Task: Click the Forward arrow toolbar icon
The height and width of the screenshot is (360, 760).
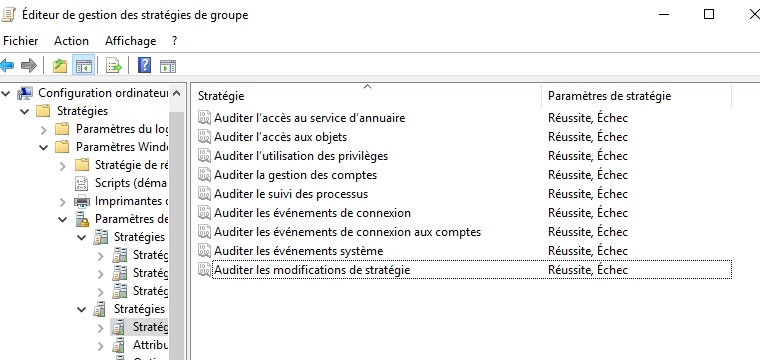Action: pos(29,65)
